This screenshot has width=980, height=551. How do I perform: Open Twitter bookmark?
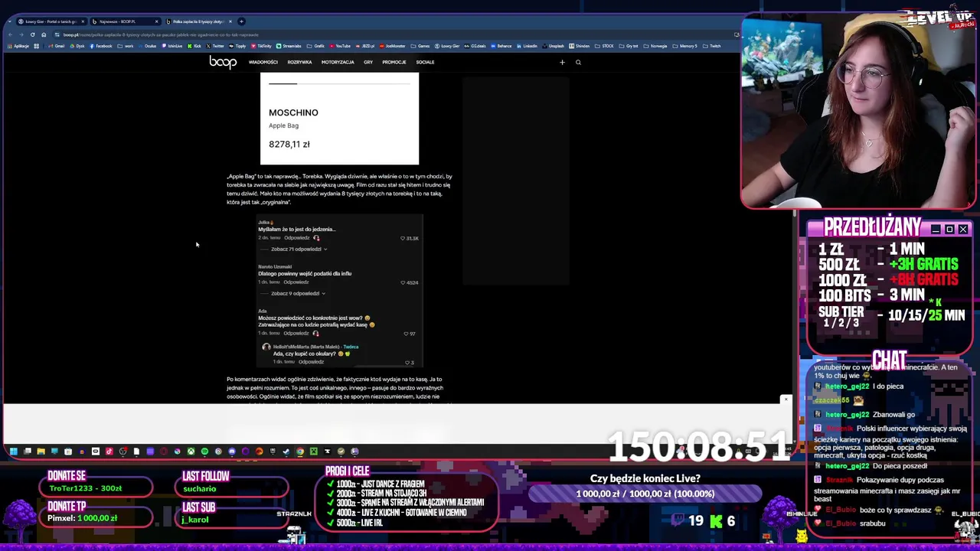point(215,46)
